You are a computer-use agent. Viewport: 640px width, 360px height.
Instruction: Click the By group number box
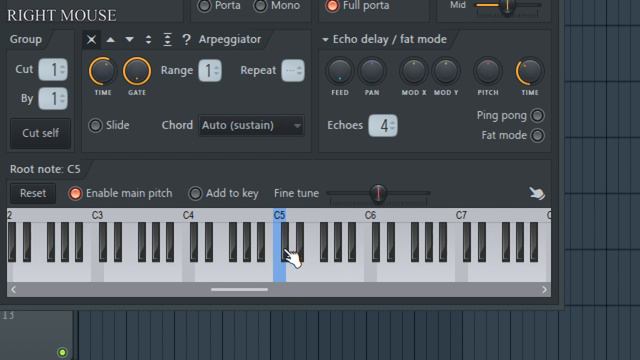click(x=53, y=99)
